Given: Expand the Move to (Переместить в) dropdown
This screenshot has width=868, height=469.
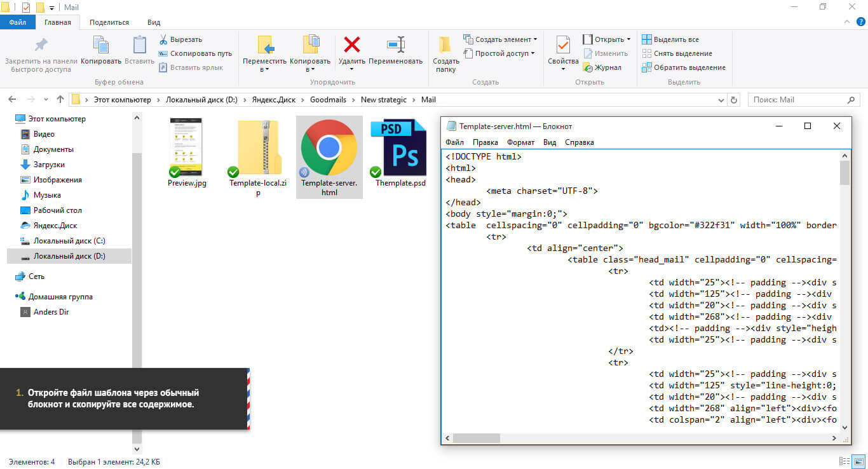Looking at the screenshot, I should (x=265, y=69).
